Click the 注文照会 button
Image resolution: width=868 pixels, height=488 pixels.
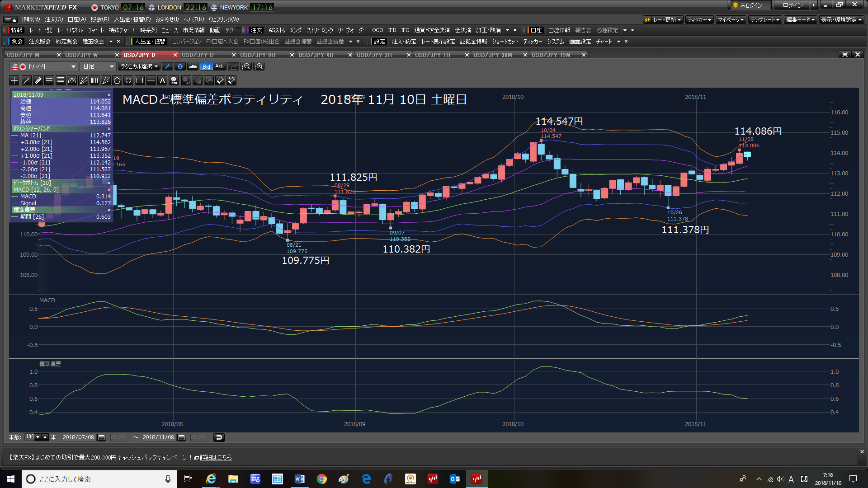[x=40, y=42]
